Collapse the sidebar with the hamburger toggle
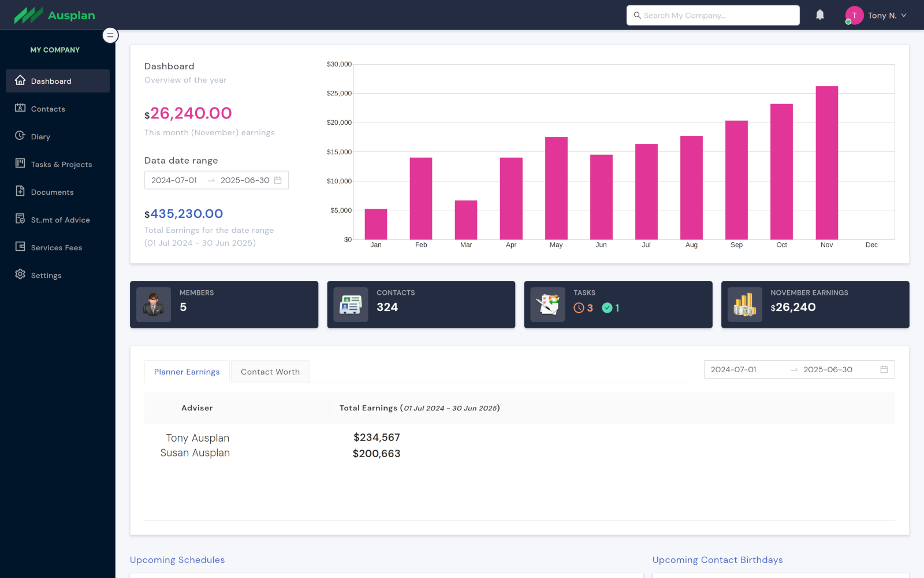 pyautogui.click(x=110, y=35)
